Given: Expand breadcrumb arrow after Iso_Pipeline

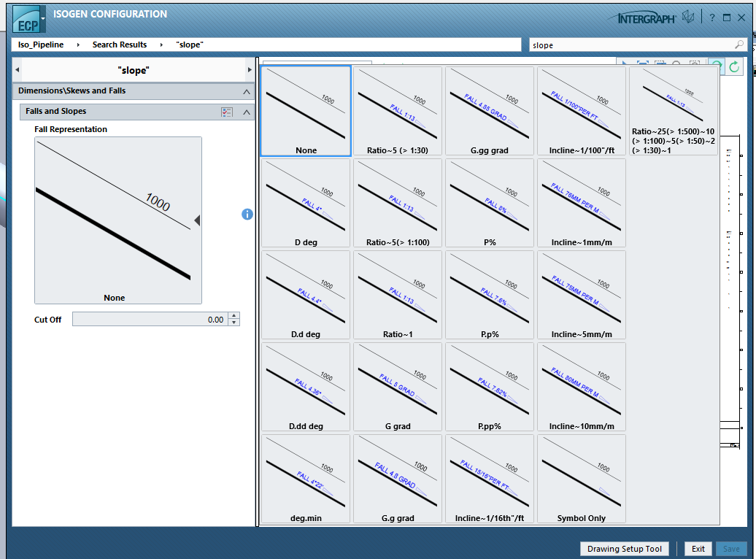Looking at the screenshot, I should (78, 45).
